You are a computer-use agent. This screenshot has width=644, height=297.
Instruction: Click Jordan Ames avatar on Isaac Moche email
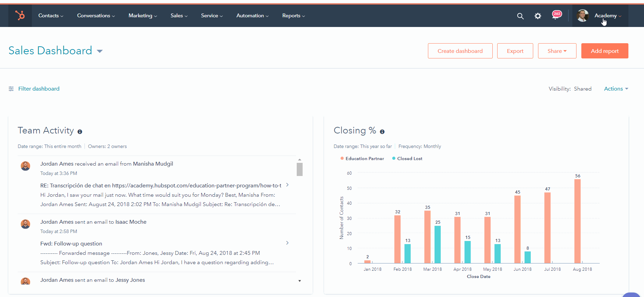[x=25, y=224]
